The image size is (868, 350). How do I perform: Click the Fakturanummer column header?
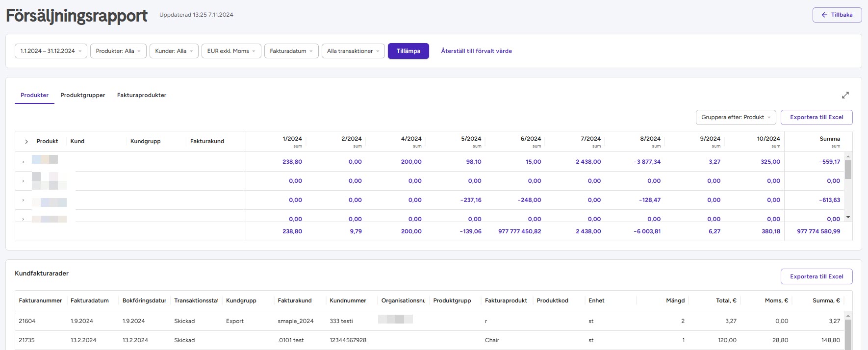click(41, 300)
